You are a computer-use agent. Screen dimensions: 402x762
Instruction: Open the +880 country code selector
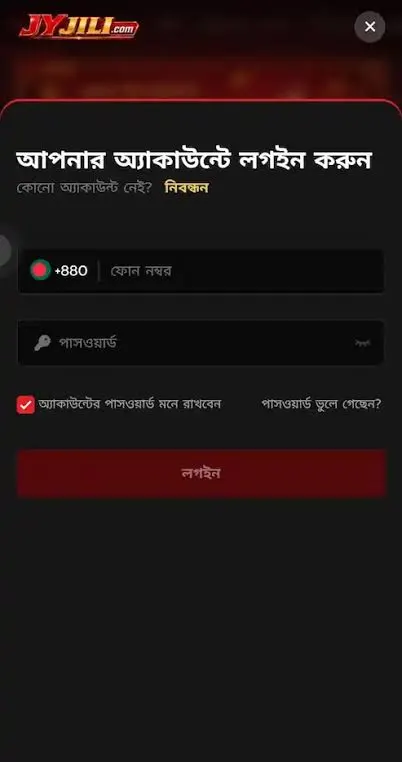pos(59,270)
